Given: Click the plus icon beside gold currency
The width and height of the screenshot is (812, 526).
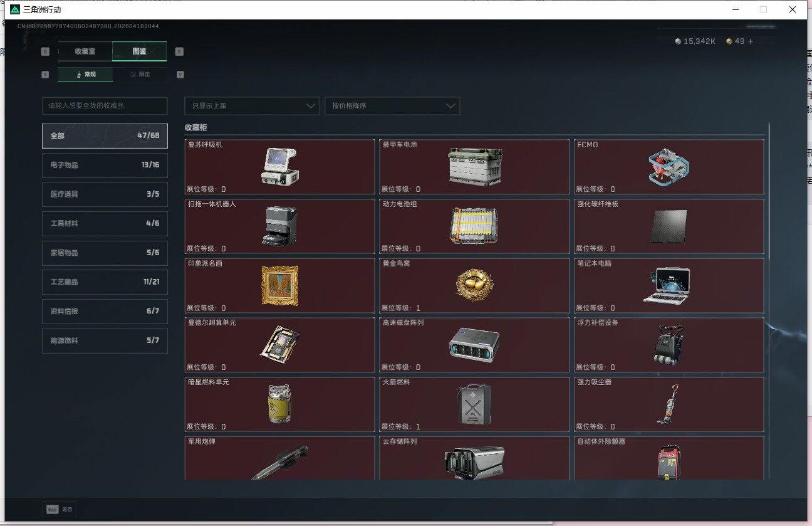Looking at the screenshot, I should click(x=751, y=41).
